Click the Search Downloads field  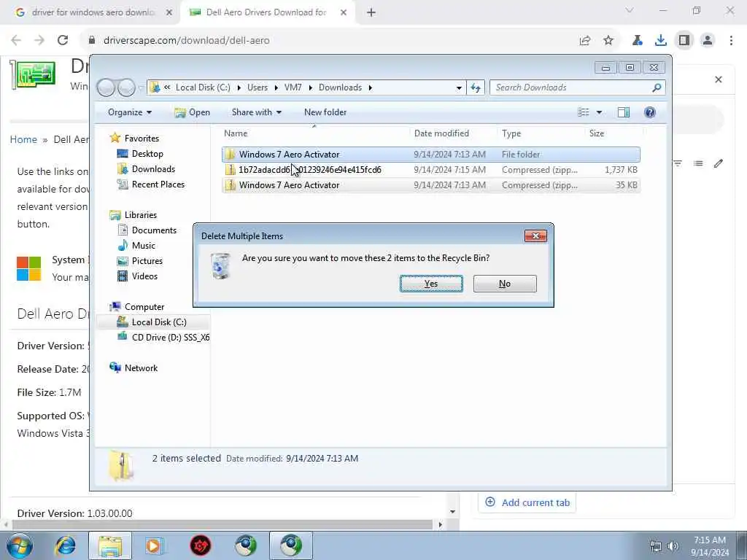coord(572,87)
